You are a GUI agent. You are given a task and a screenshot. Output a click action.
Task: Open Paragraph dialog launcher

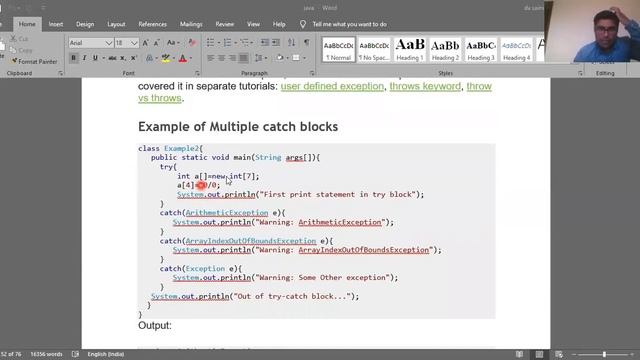pyautogui.click(x=312, y=73)
